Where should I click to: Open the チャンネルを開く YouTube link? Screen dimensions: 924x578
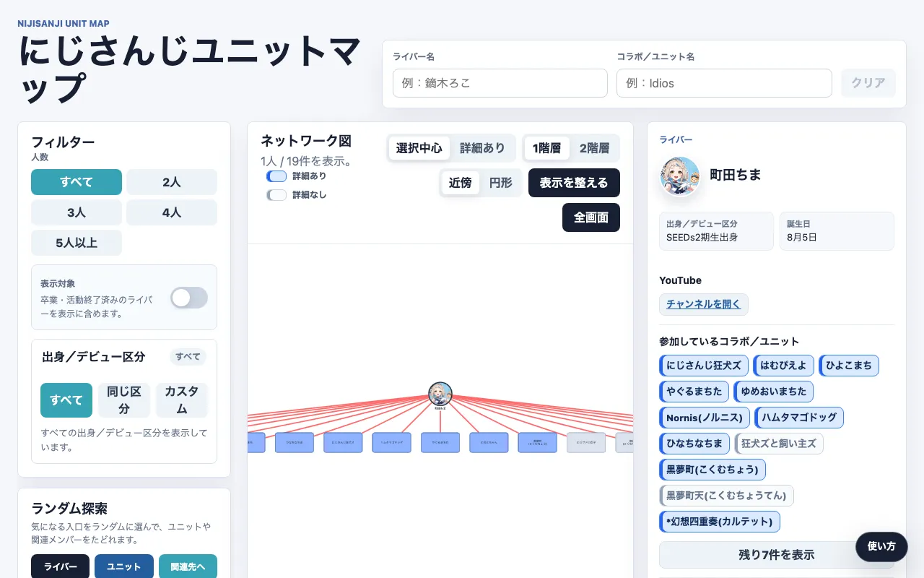pos(704,304)
